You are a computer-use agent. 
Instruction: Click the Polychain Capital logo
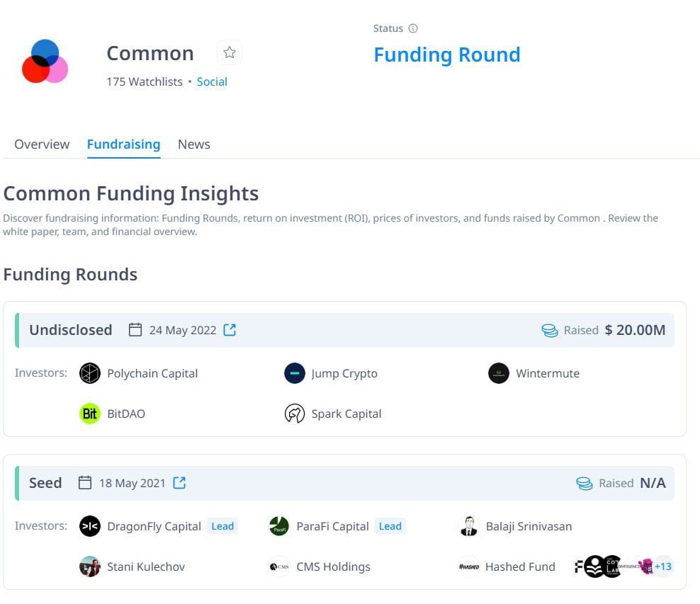tap(90, 373)
